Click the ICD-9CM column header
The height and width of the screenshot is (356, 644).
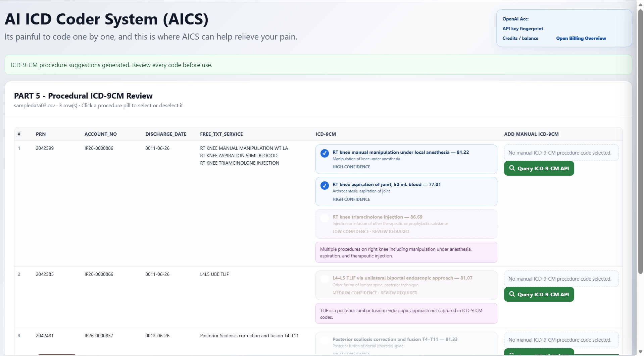326,134
